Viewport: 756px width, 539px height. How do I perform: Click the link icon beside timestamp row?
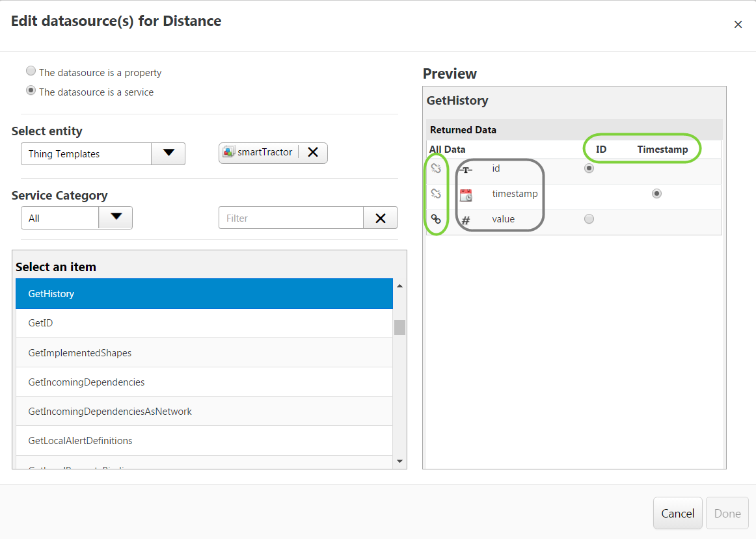(x=436, y=194)
